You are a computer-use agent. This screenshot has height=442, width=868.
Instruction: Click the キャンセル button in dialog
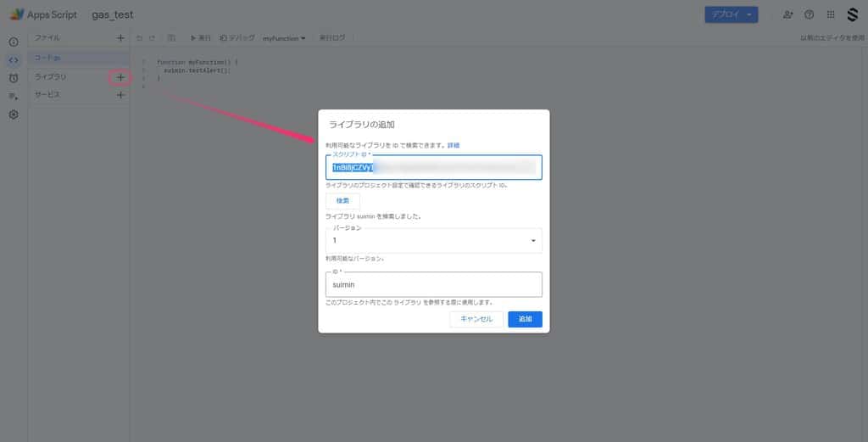pos(476,319)
